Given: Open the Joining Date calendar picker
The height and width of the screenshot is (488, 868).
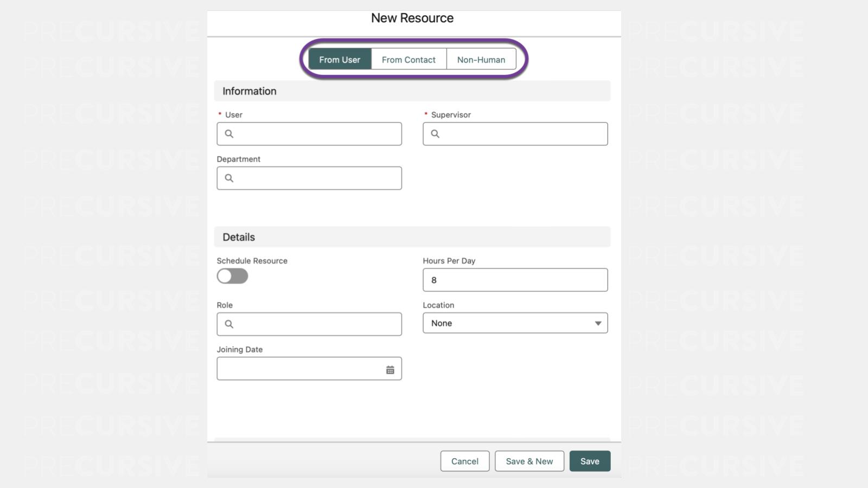Looking at the screenshot, I should (x=390, y=370).
